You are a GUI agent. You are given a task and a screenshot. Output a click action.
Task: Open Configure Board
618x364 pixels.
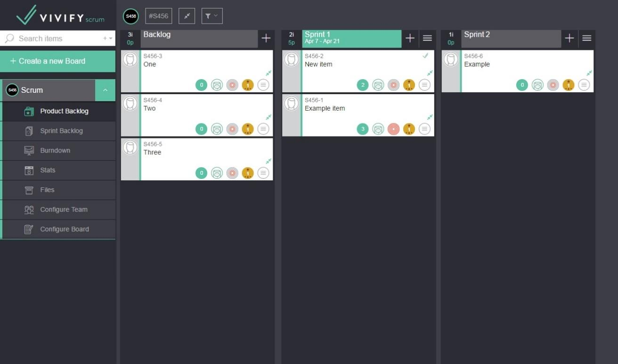59,229
